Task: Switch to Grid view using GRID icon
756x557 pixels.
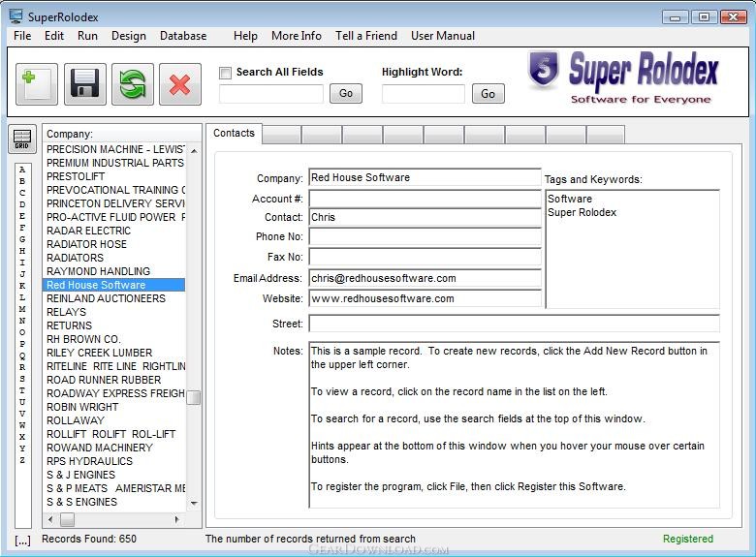Action: [x=21, y=139]
